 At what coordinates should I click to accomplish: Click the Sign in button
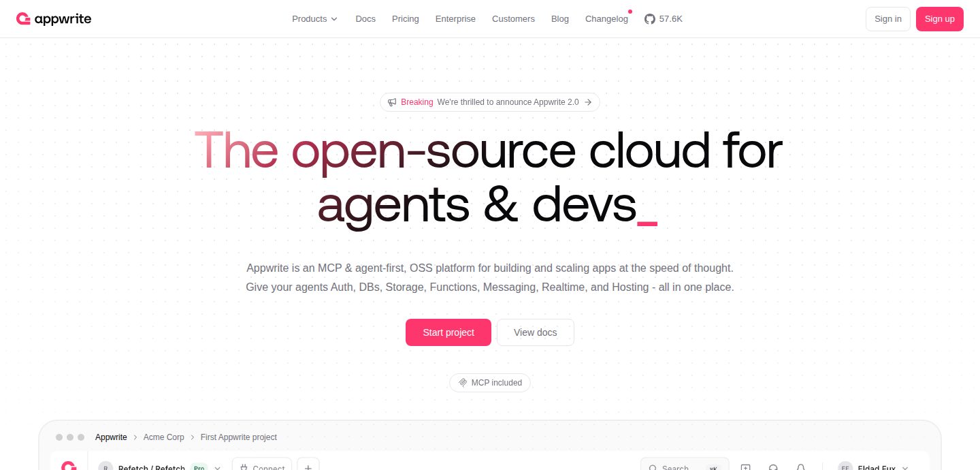pyautogui.click(x=887, y=19)
